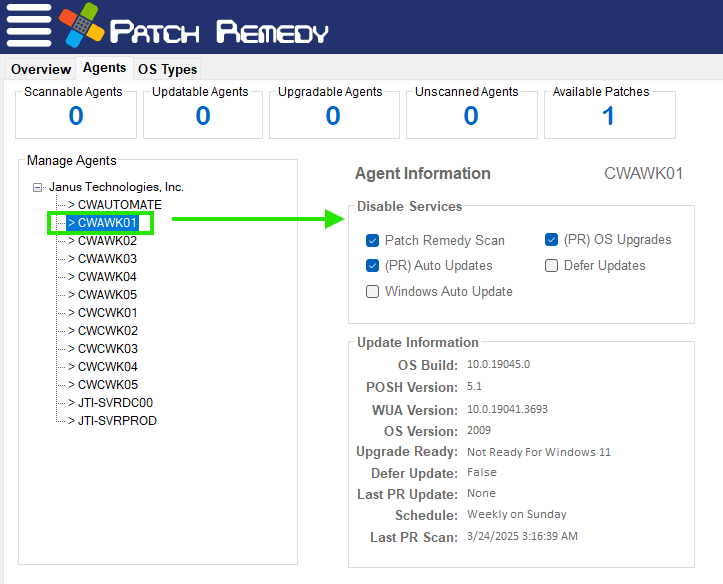Click the Scannable Agents count tile
This screenshot has height=584, width=723.
(x=76, y=116)
